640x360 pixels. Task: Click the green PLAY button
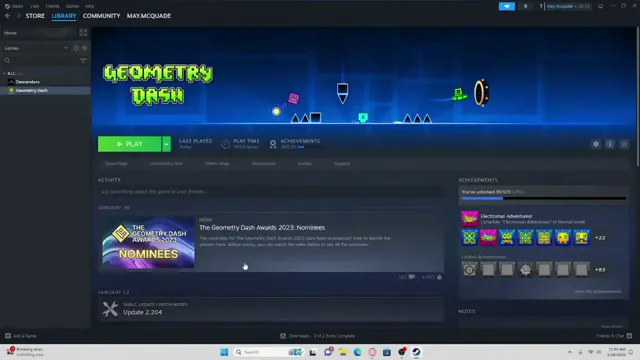coord(129,144)
